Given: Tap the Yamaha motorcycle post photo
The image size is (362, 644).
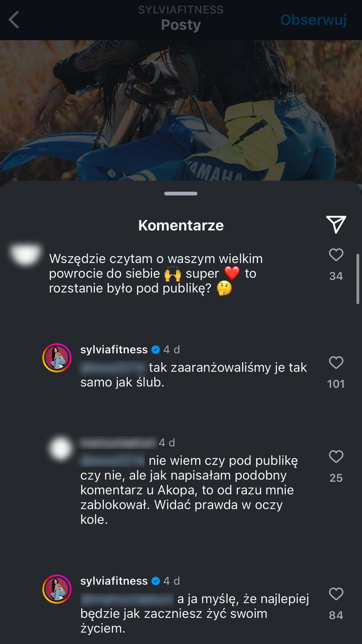Looking at the screenshot, I should (181, 110).
